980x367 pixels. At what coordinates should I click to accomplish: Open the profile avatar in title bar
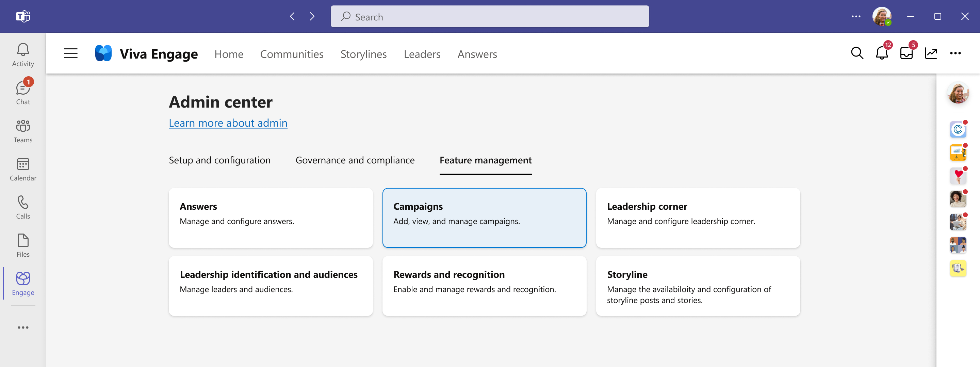tap(882, 16)
